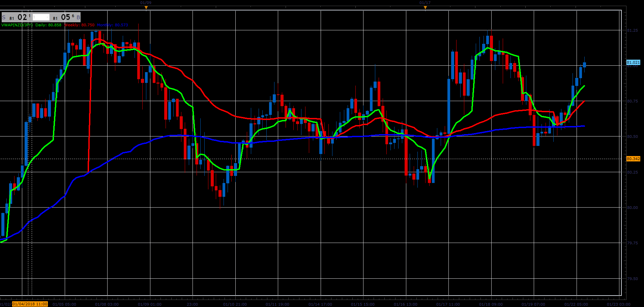Click the 01/15 15:00 time axis label
The image size is (644, 307).
point(363,304)
